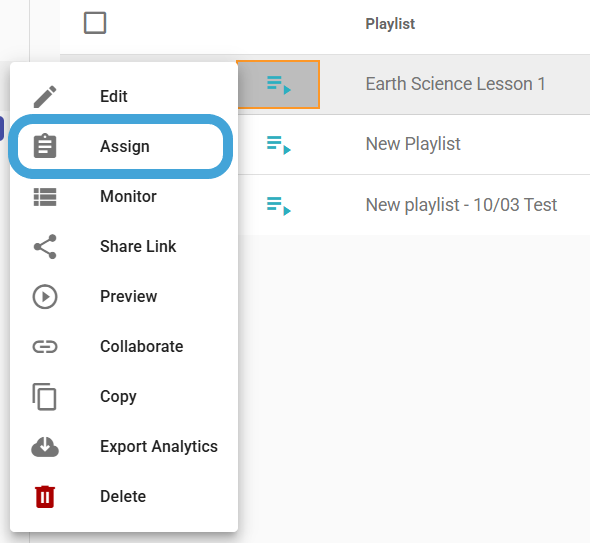The image size is (590, 543).
Task: Click the Playlist column header
Action: [390, 24]
